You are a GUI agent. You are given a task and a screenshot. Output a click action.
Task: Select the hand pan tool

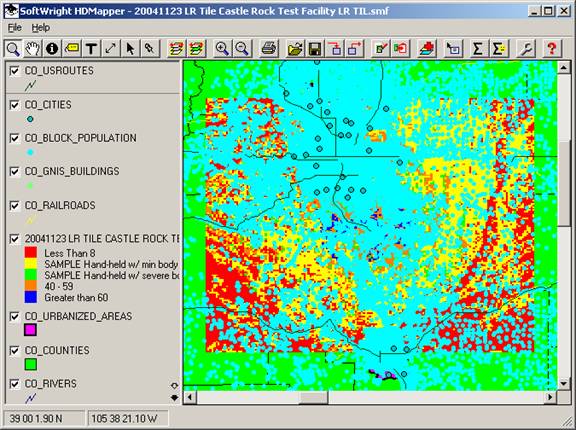click(32, 48)
